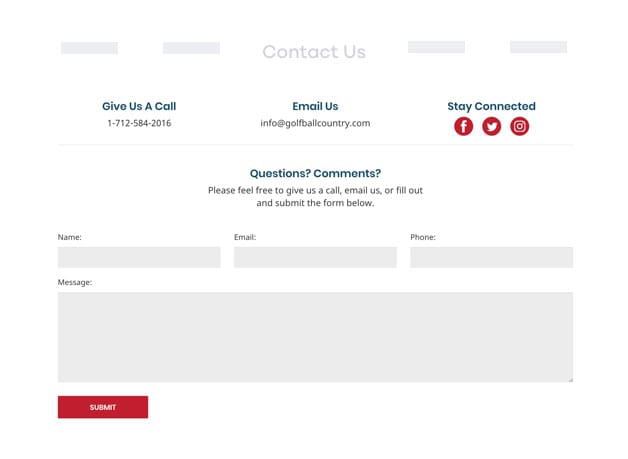Click the "Email:" field label
The width and height of the screenshot is (628, 459).
click(245, 237)
